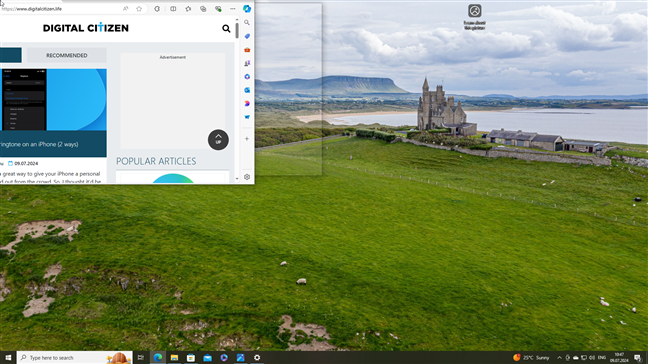Click the article date 09.07.2024
The image size is (648, 364).
tap(26, 164)
